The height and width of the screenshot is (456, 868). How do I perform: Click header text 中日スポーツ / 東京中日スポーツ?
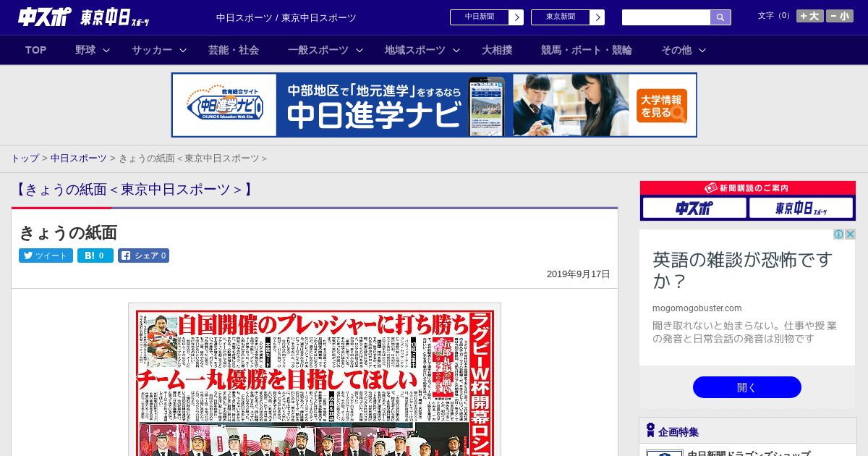[286, 18]
